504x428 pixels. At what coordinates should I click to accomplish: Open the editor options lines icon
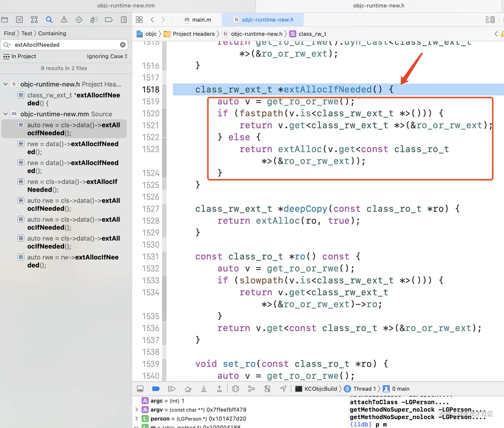pyautogui.click(x=490, y=20)
